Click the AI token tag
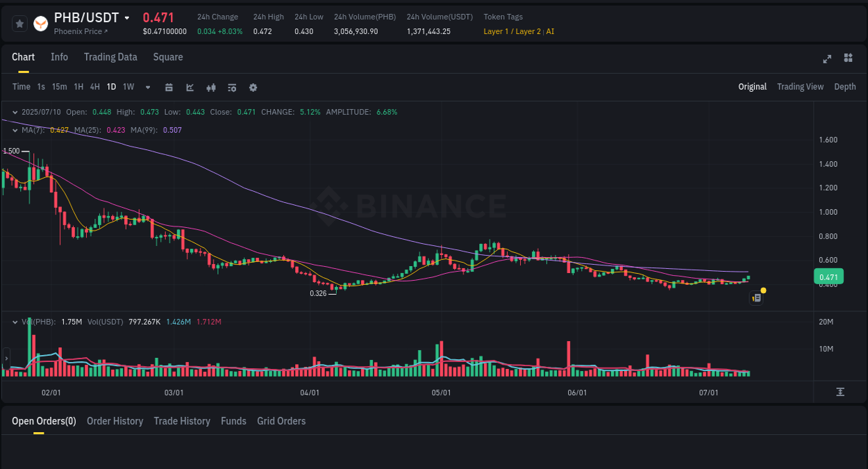Viewport: 868px width, 469px height. coord(551,31)
